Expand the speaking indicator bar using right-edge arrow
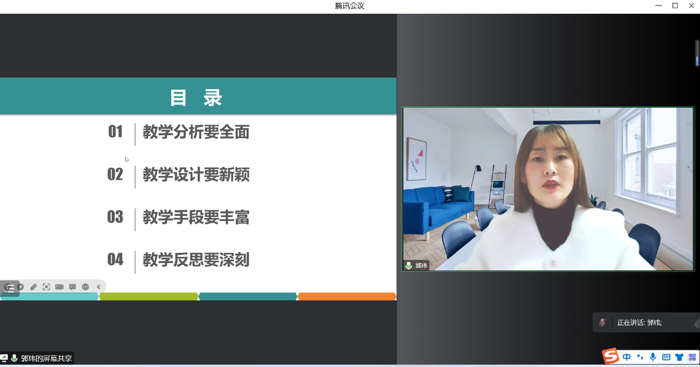Image resolution: width=700 pixels, height=367 pixels. point(697,323)
